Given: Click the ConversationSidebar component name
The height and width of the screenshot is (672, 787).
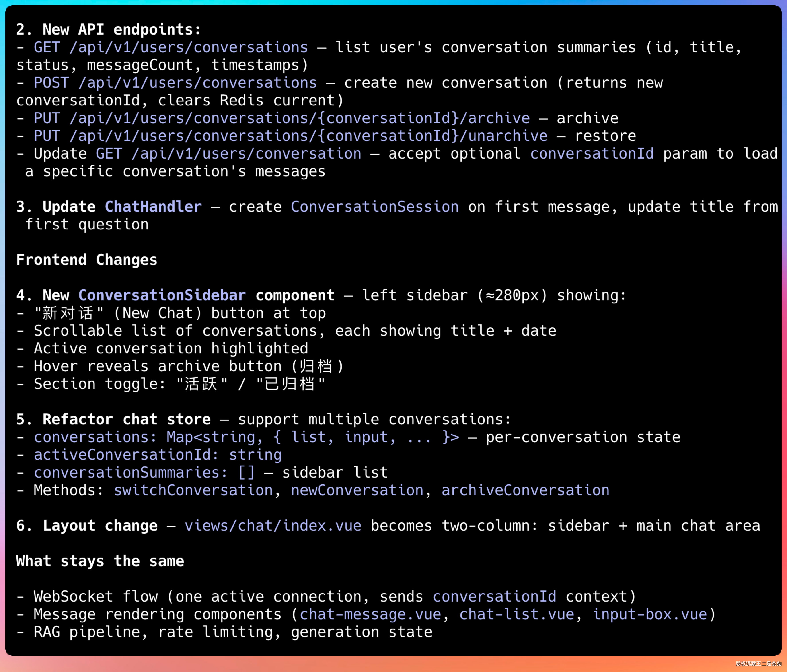Looking at the screenshot, I should coord(162,295).
